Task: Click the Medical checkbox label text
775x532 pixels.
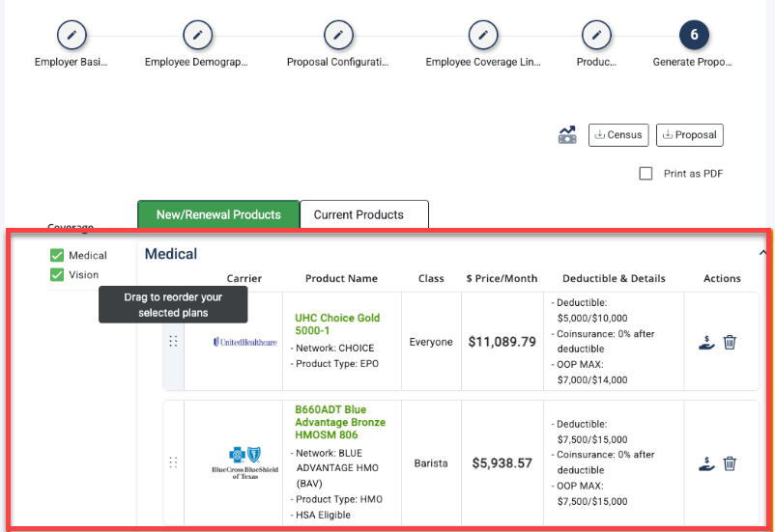Action: click(88, 256)
